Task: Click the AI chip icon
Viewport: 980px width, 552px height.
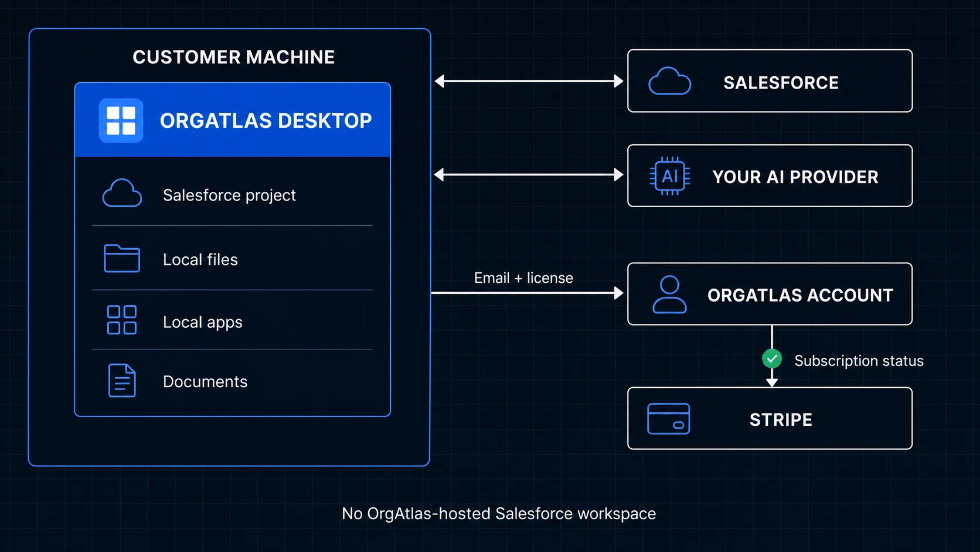Action: tap(669, 176)
